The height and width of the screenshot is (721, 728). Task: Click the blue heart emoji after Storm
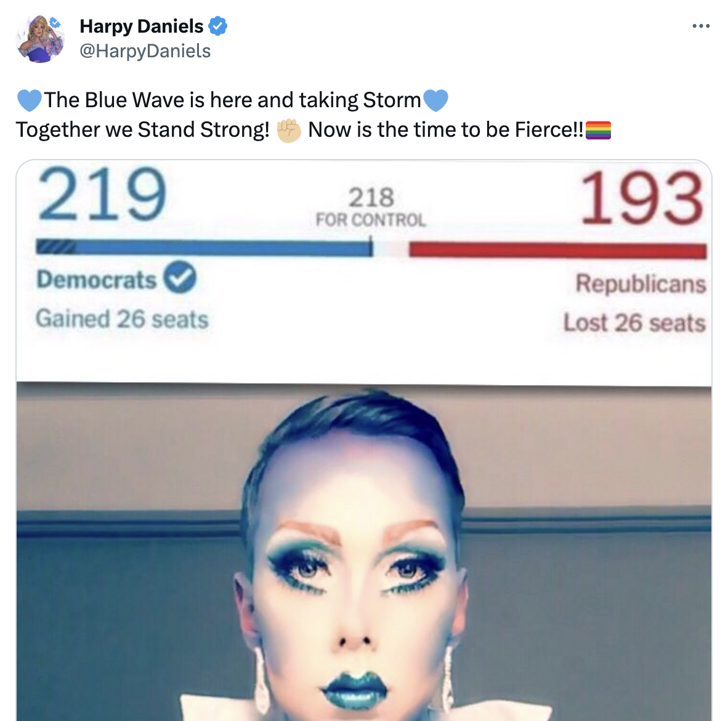point(435,100)
